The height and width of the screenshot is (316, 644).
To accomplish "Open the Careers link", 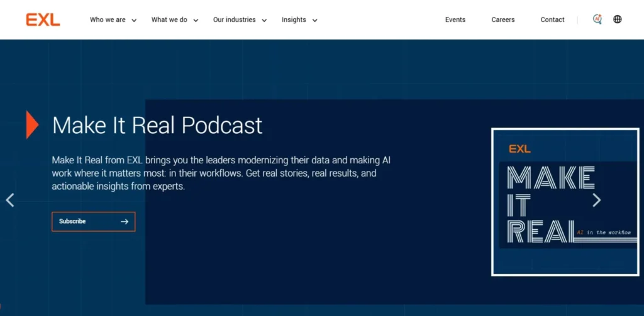I will (503, 19).
